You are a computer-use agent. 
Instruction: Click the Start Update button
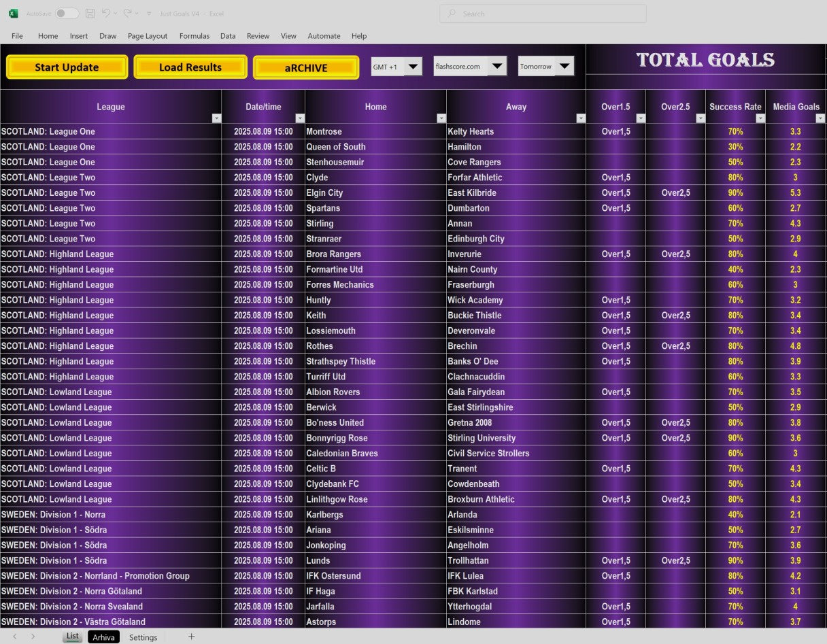click(x=67, y=67)
